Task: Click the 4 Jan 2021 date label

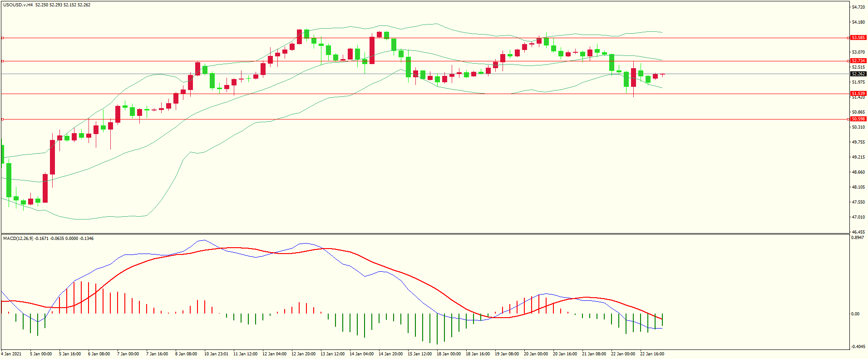Action: [x=11, y=354]
